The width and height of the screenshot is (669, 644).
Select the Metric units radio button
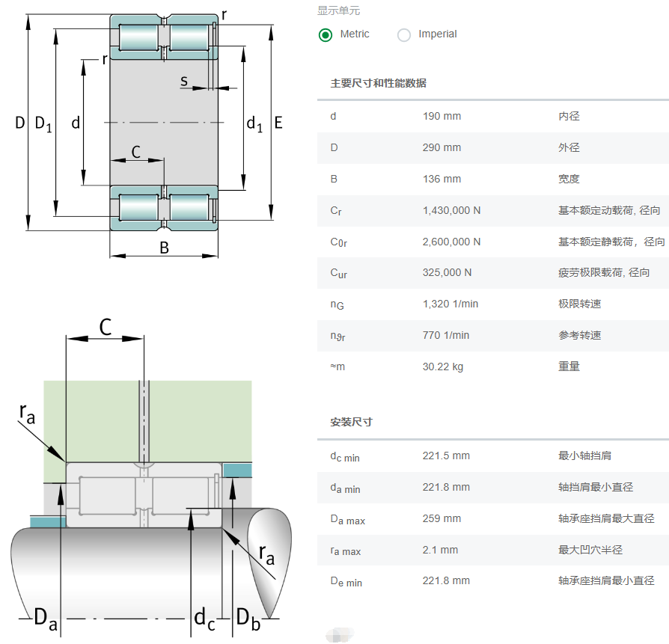(x=325, y=34)
